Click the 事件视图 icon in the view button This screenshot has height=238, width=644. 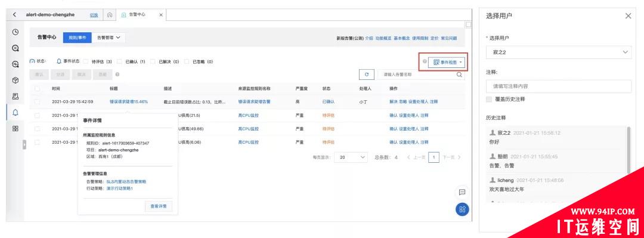point(436,62)
